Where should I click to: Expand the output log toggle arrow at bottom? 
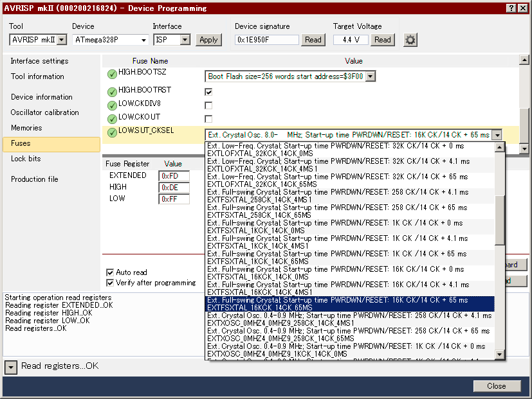tap(11, 367)
